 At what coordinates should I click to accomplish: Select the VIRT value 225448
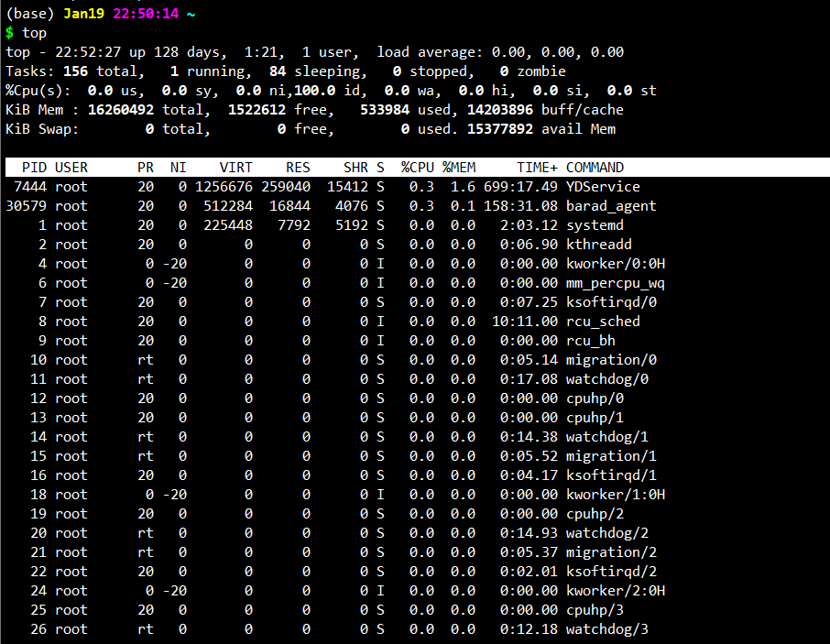tap(228, 225)
